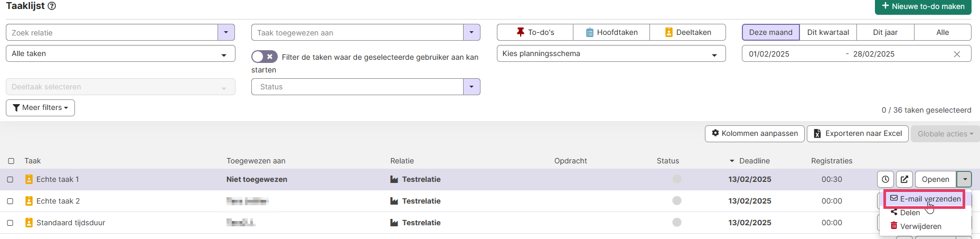Click the status circle for Echte taak 1
The image size is (980, 239).
coord(676,179)
